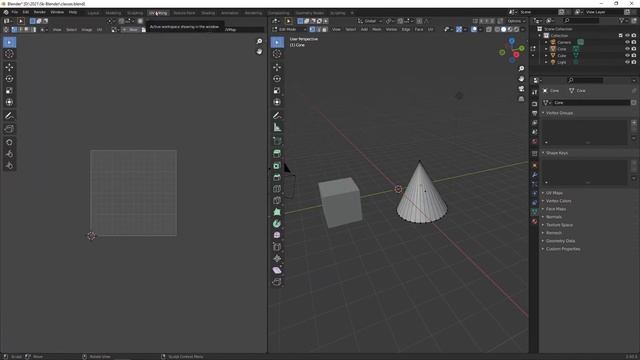This screenshot has width=640, height=360.
Task: Enable vertex select mode in 3D viewport
Action: click(x=312, y=29)
